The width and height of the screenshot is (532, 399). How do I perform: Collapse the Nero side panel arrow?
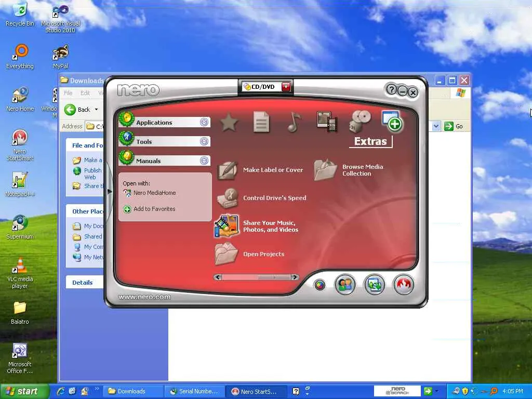point(109,192)
